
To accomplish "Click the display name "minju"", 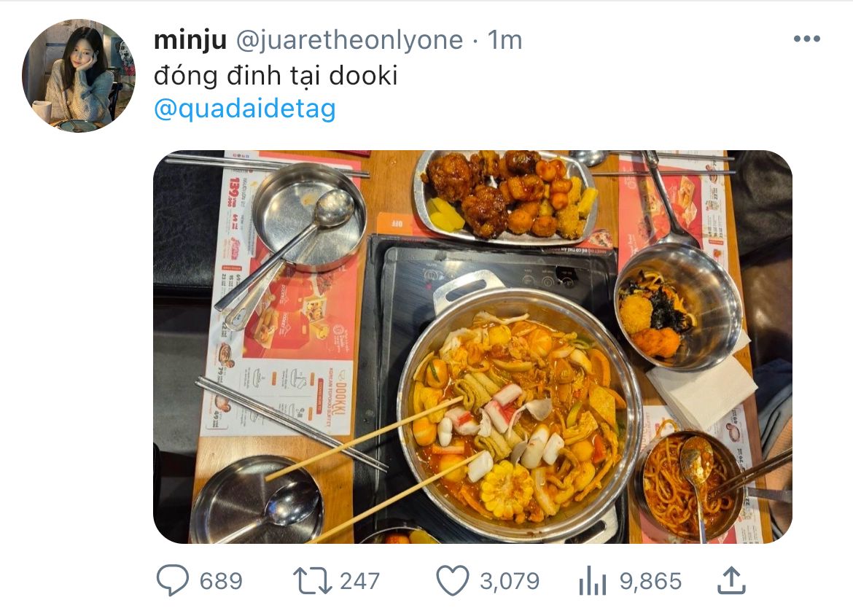I will pos(188,40).
